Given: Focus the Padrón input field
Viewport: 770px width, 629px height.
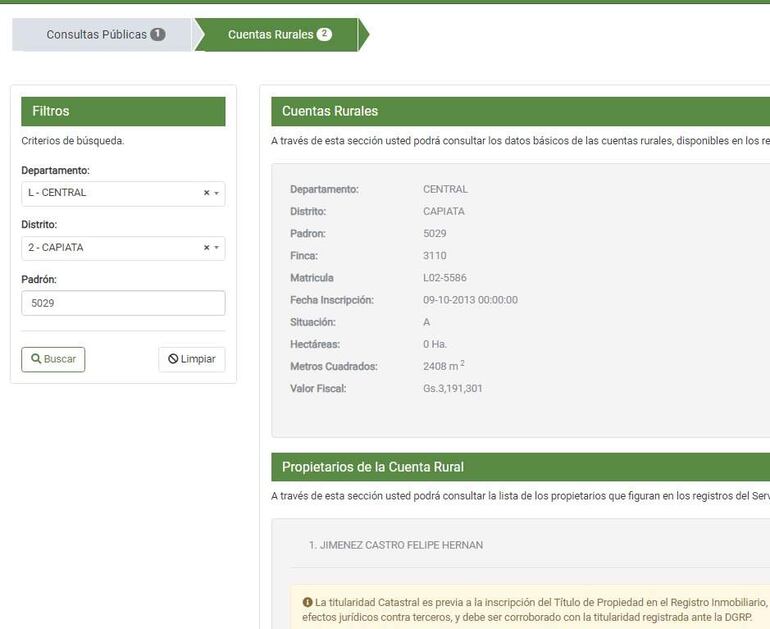Looking at the screenshot, I should click(123, 303).
